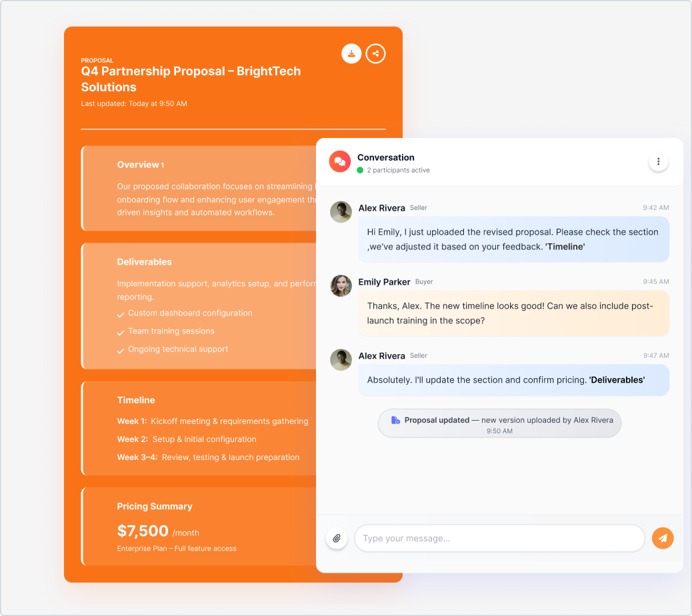Click Alex's message about the revised proposal
The height and width of the screenshot is (616, 692).
coord(514,239)
